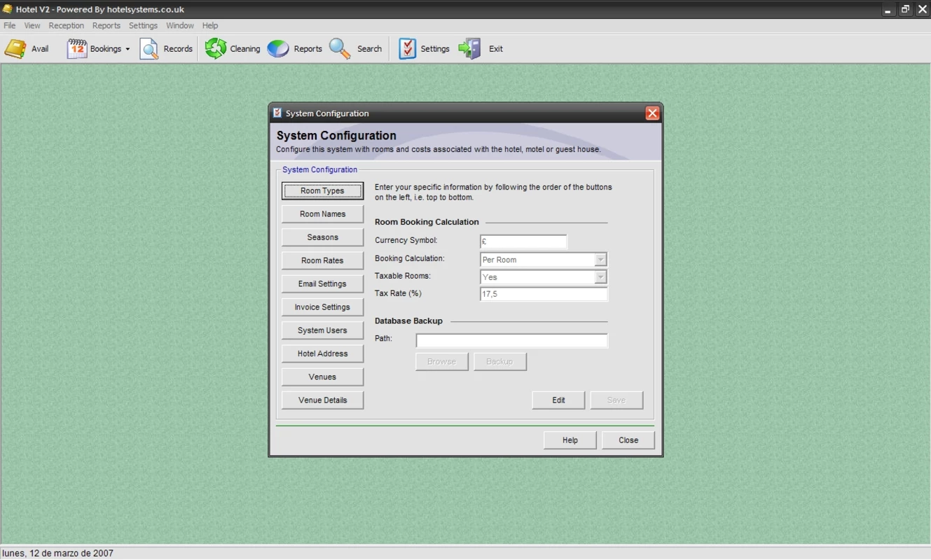Click the Backup button
Viewport: 931px width, 560px height.
point(499,362)
